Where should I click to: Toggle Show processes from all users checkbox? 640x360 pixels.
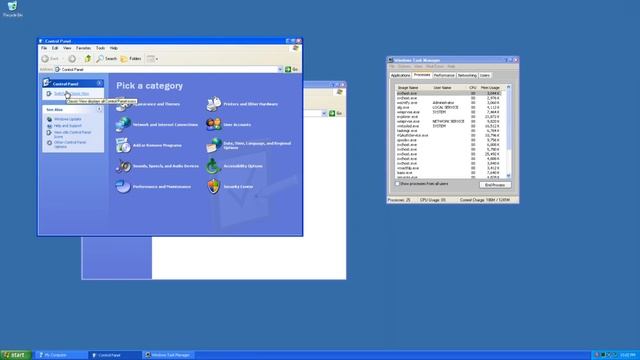pyautogui.click(x=397, y=184)
